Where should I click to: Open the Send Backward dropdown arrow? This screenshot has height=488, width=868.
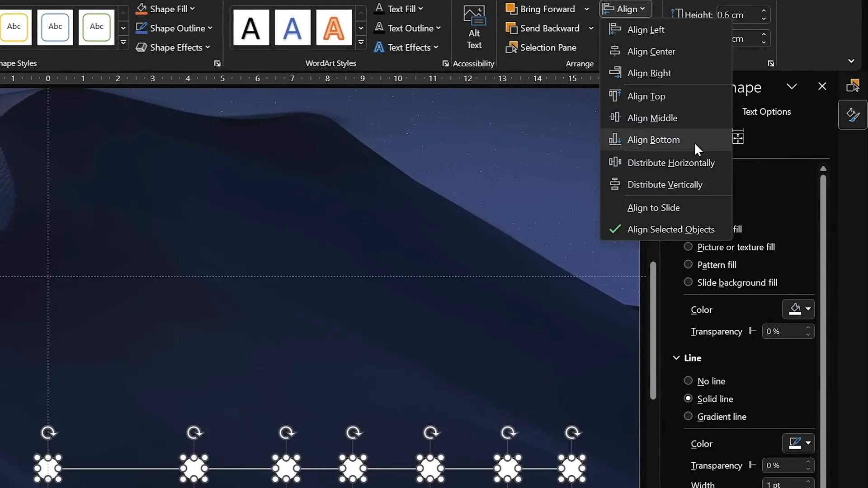[x=591, y=28]
